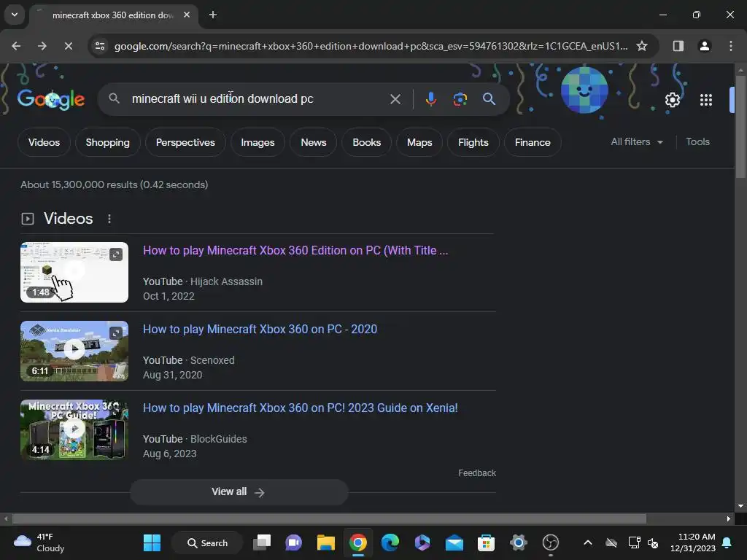Open the clock and calendar flyout

(693, 542)
